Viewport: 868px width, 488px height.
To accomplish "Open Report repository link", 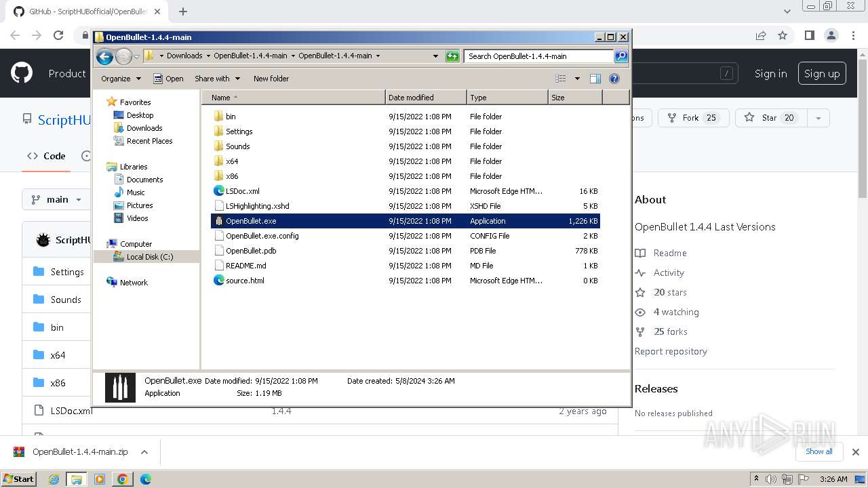I will (671, 351).
